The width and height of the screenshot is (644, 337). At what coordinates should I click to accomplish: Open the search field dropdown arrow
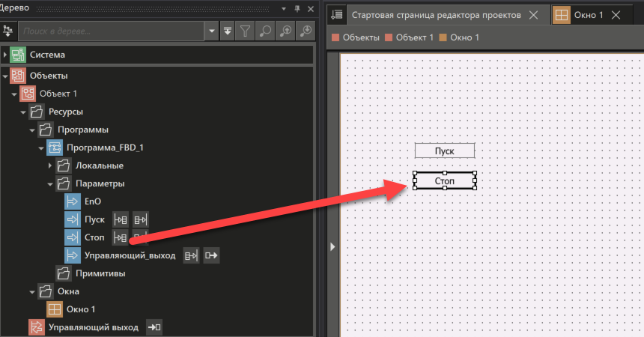pyautogui.click(x=212, y=31)
